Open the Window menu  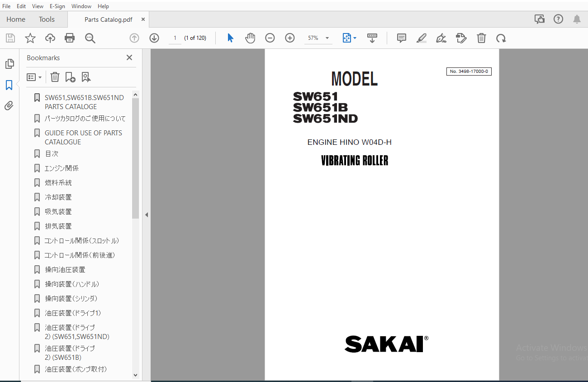tap(81, 6)
